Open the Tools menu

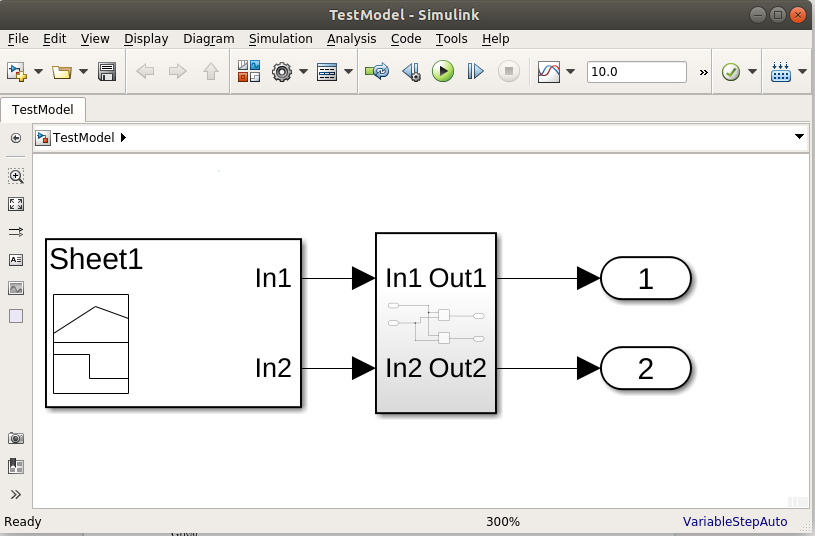451,39
